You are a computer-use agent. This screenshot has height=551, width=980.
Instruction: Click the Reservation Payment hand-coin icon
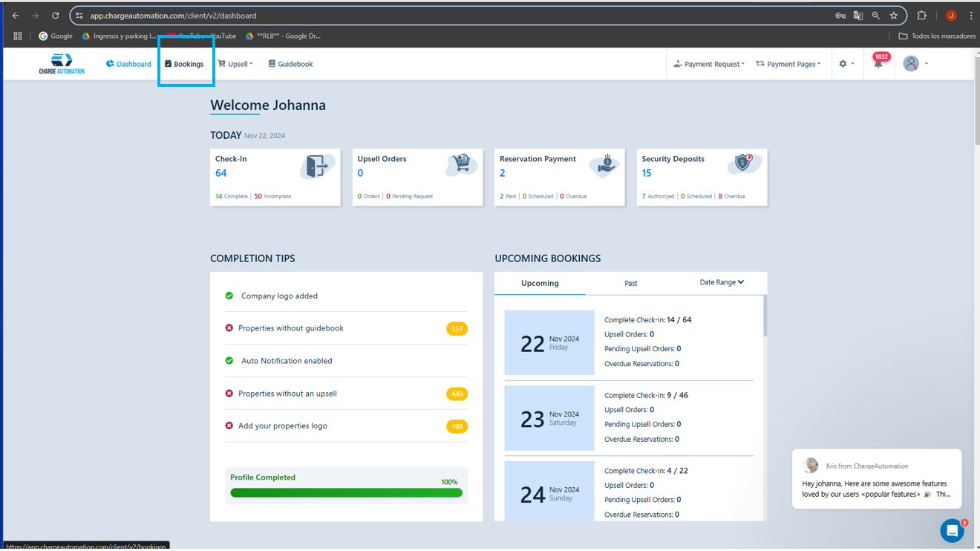[605, 165]
